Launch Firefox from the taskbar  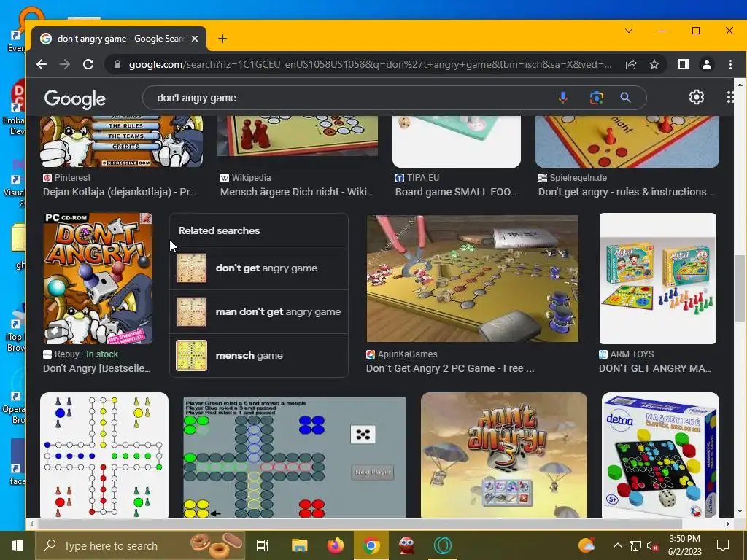coord(336,545)
